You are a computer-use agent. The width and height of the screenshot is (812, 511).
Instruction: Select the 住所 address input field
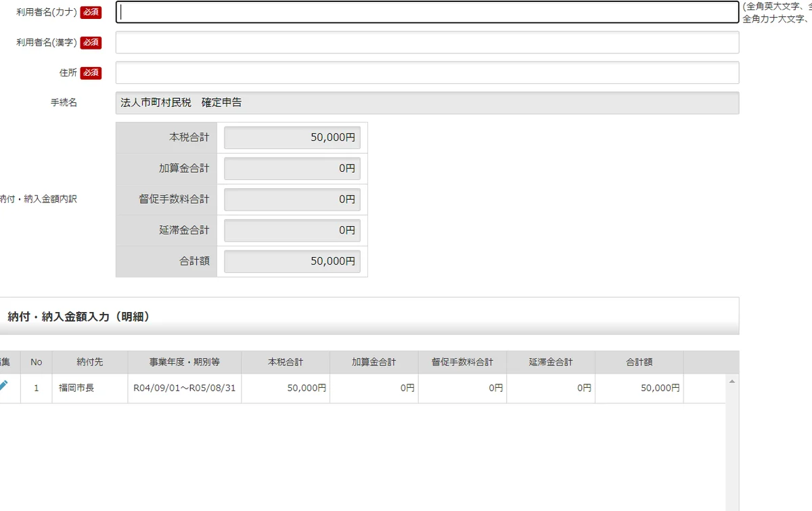click(427, 72)
